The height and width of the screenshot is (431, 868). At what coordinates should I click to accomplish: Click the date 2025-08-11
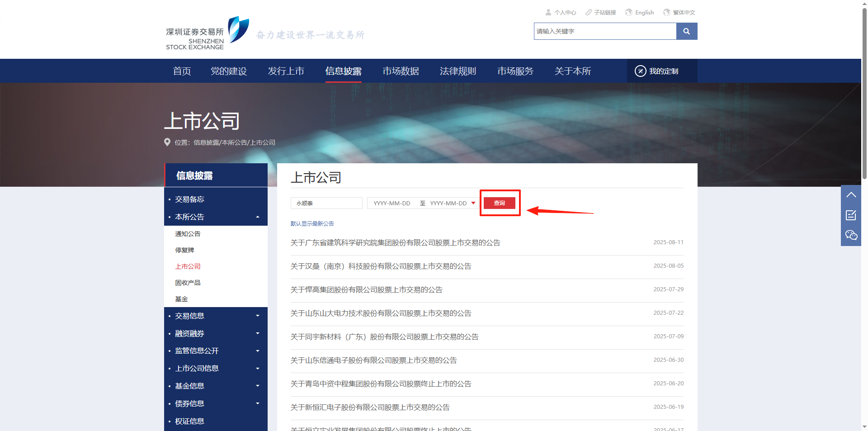(x=668, y=242)
